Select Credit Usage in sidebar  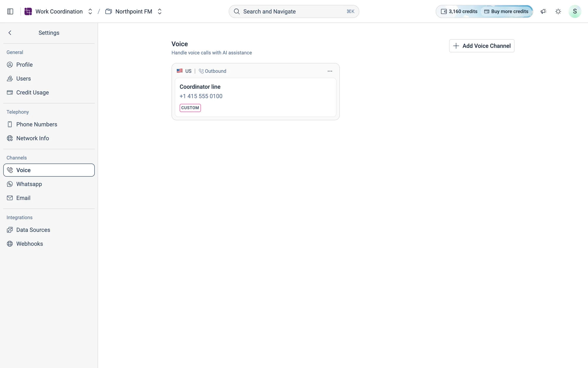point(49,92)
